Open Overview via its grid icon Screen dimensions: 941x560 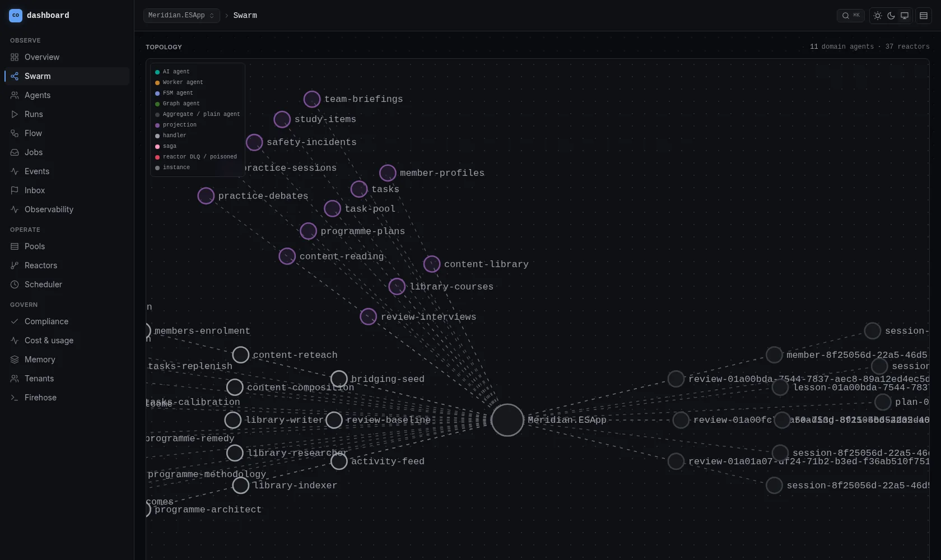click(x=15, y=57)
